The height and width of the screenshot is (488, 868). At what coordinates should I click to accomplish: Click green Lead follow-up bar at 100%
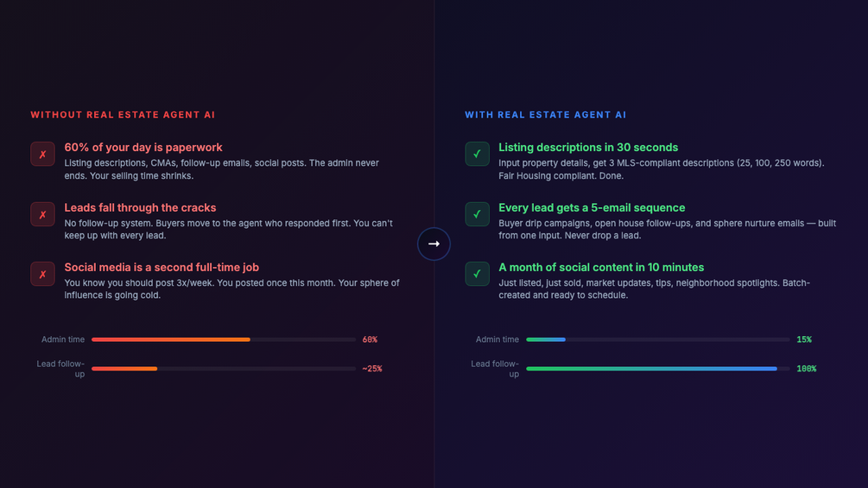651,369
